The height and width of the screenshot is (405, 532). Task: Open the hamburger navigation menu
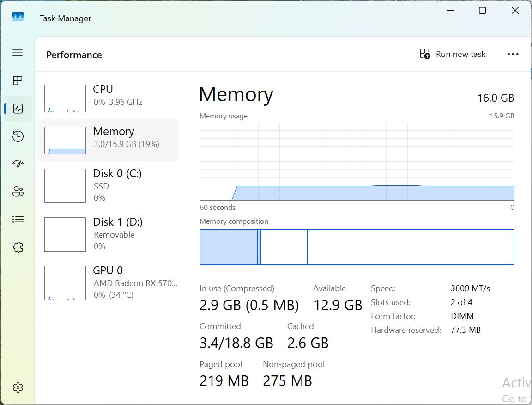[18, 53]
